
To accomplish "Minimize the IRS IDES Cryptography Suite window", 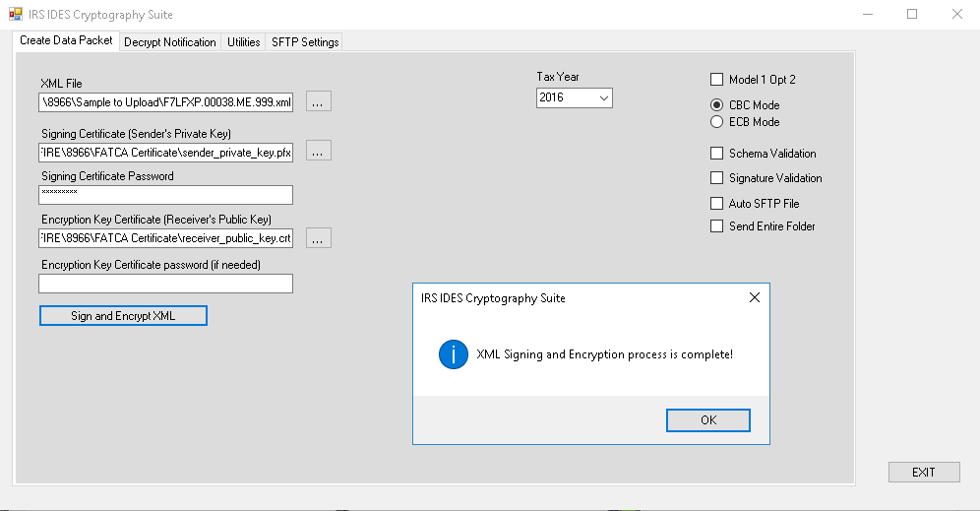I will click(x=868, y=14).
